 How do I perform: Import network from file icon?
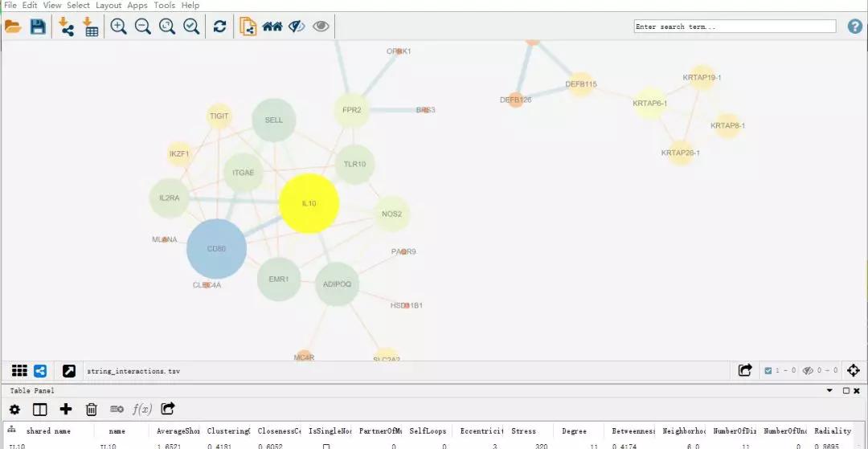pyautogui.click(x=67, y=27)
